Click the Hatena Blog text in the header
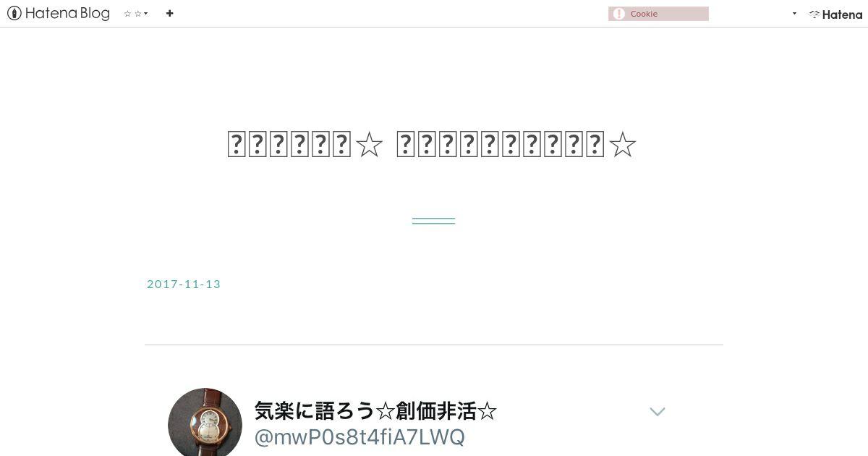868x456 pixels. 67,13
